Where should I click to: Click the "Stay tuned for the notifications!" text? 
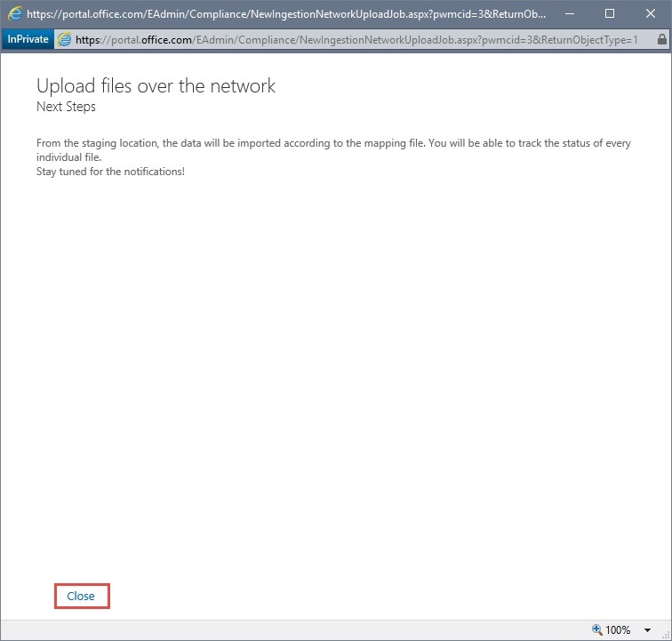[110, 172]
